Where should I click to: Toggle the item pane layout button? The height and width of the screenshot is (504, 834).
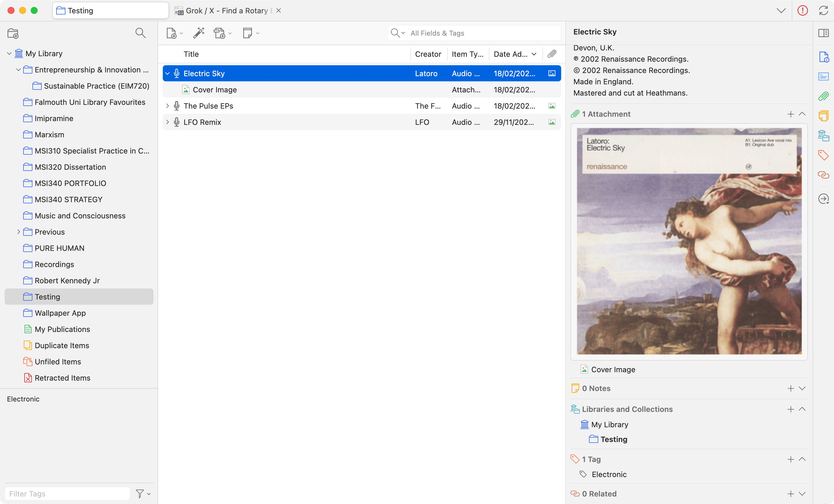pyautogui.click(x=823, y=33)
